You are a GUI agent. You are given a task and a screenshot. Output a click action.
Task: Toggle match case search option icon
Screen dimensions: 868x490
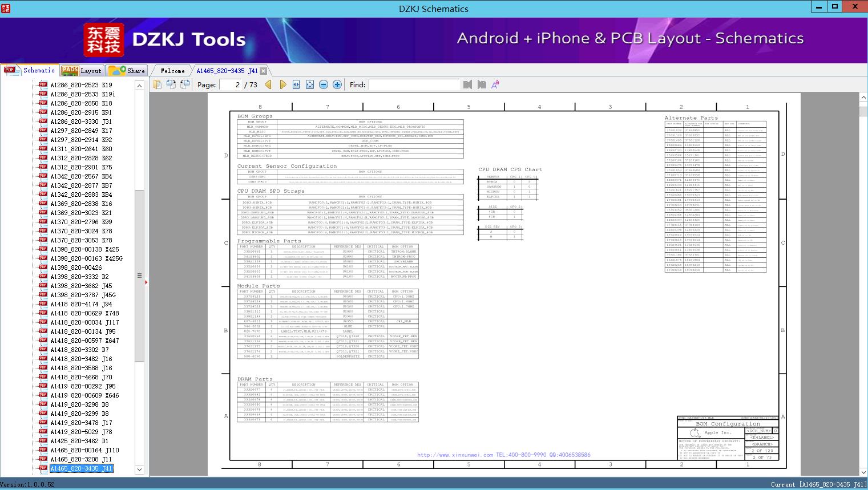tap(495, 84)
